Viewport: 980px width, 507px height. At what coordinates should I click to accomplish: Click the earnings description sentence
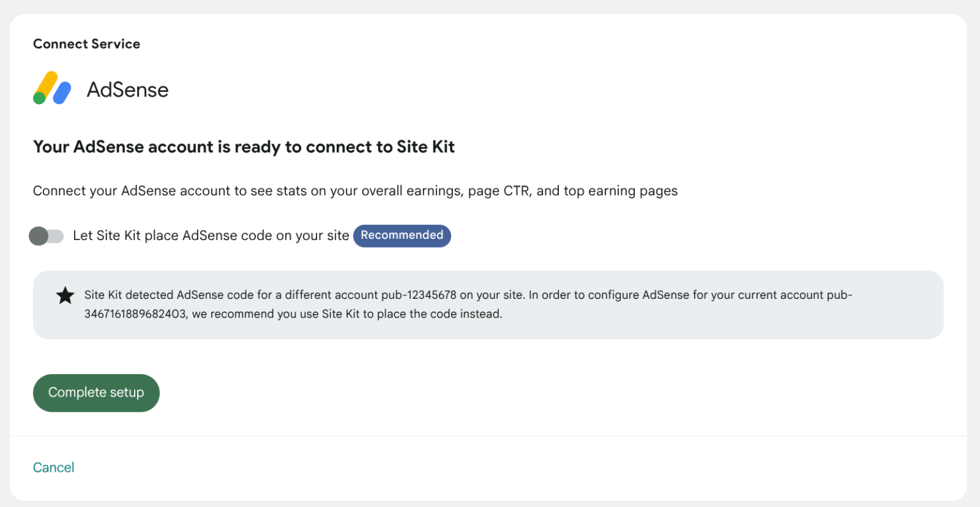[x=355, y=190]
